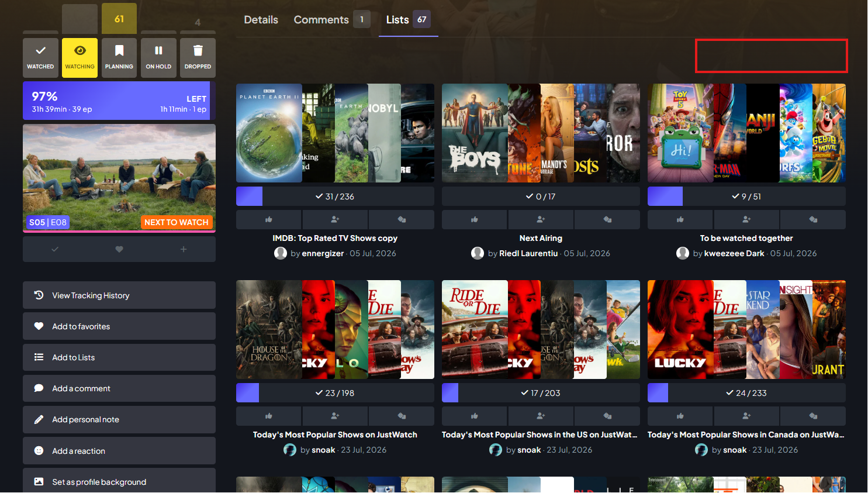The width and height of the screenshot is (868, 493).
Task: Click Add a comment
Action: click(119, 388)
